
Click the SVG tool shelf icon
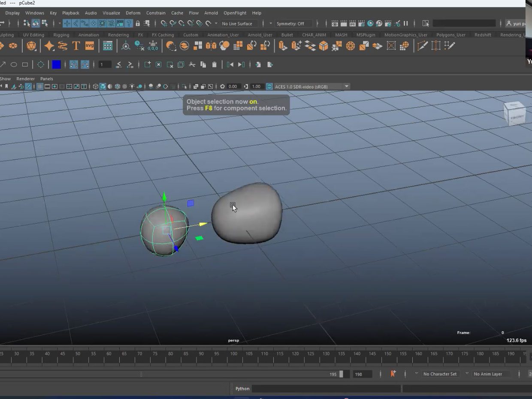click(90, 46)
